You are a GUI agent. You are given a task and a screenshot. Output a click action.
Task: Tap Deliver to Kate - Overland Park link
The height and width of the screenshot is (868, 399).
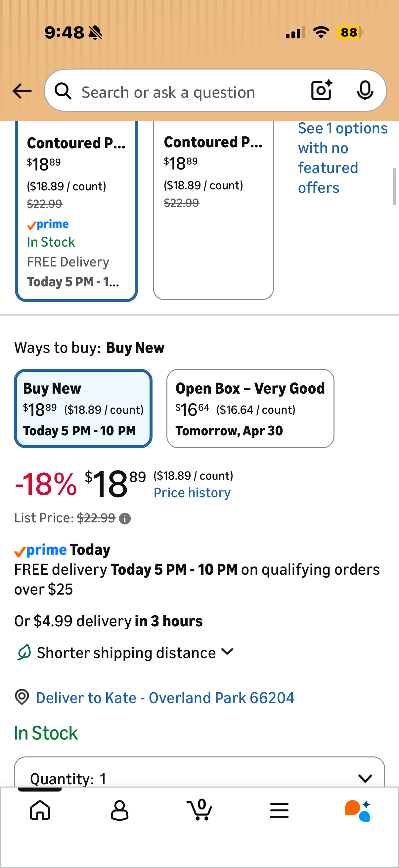(165, 698)
